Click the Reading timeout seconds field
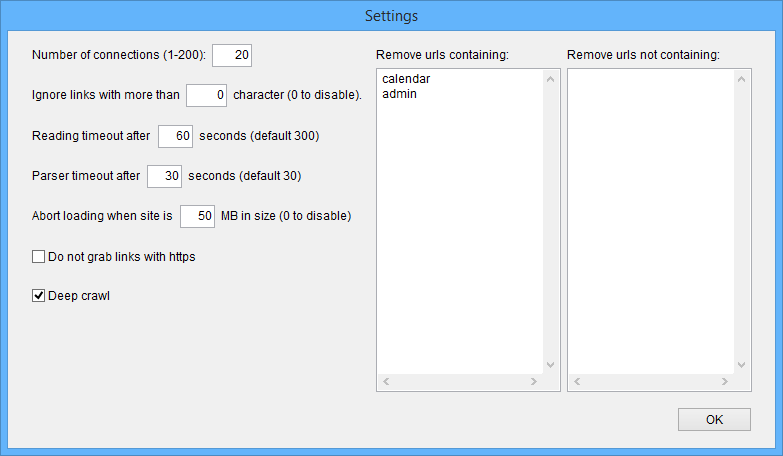 pos(175,135)
